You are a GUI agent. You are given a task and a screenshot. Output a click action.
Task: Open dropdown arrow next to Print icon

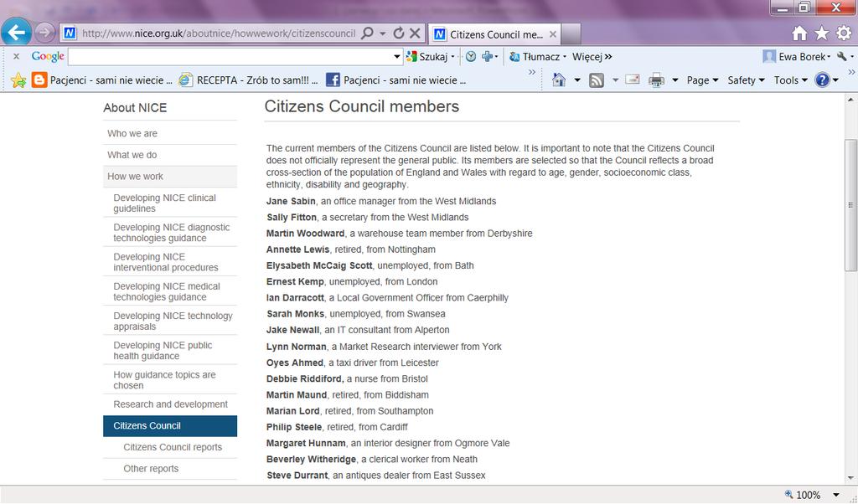[x=675, y=80]
